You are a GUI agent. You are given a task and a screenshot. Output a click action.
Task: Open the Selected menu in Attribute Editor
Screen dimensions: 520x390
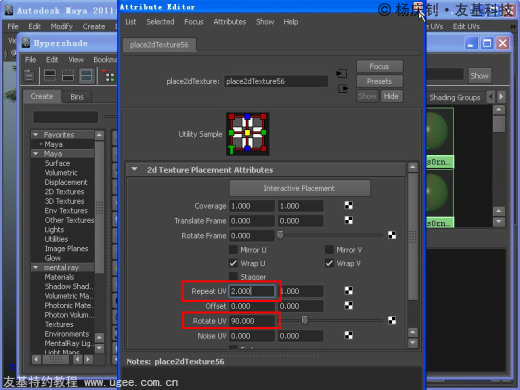160,22
